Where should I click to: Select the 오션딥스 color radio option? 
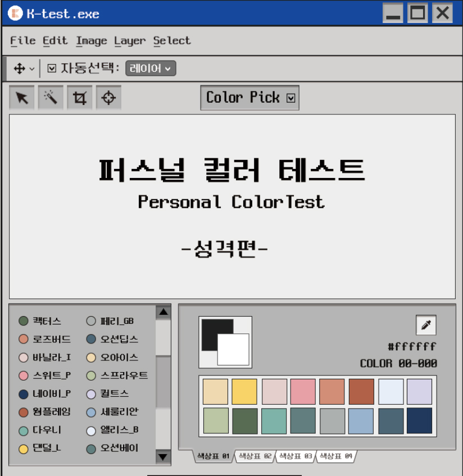(x=91, y=339)
